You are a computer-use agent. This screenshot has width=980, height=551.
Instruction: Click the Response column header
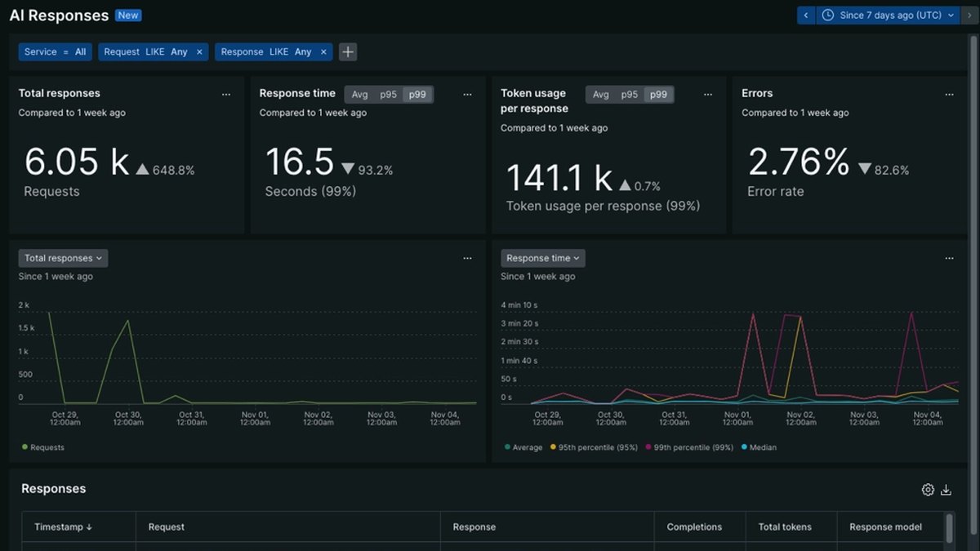coord(548,527)
